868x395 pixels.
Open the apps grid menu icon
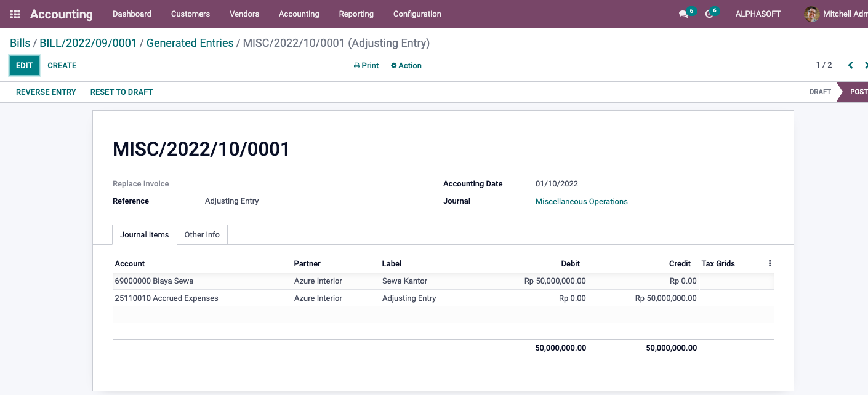pyautogui.click(x=15, y=14)
